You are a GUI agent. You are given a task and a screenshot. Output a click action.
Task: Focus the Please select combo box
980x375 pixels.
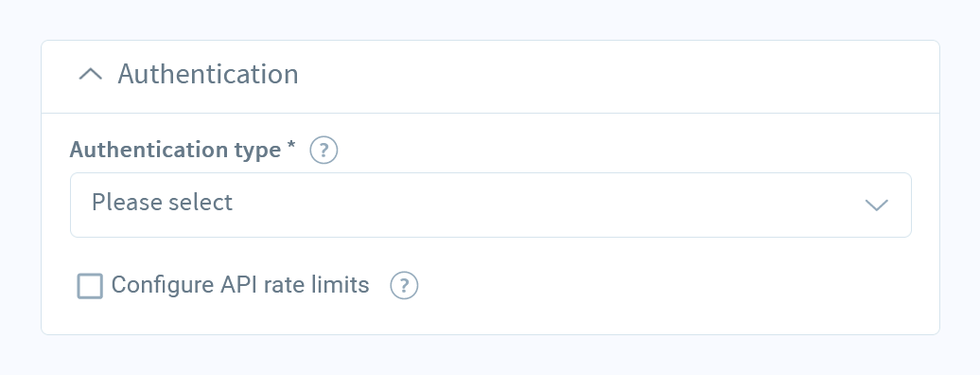491,205
